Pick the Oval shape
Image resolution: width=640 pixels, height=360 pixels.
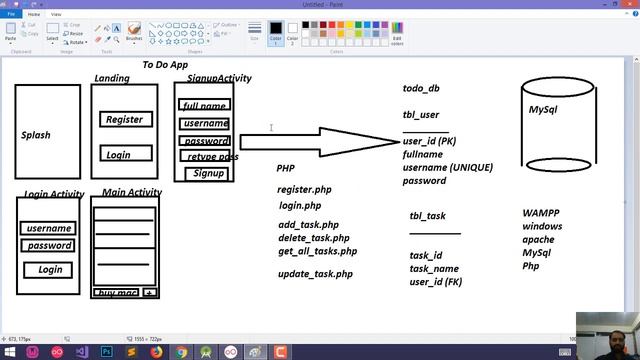pyautogui.click(x=168, y=25)
